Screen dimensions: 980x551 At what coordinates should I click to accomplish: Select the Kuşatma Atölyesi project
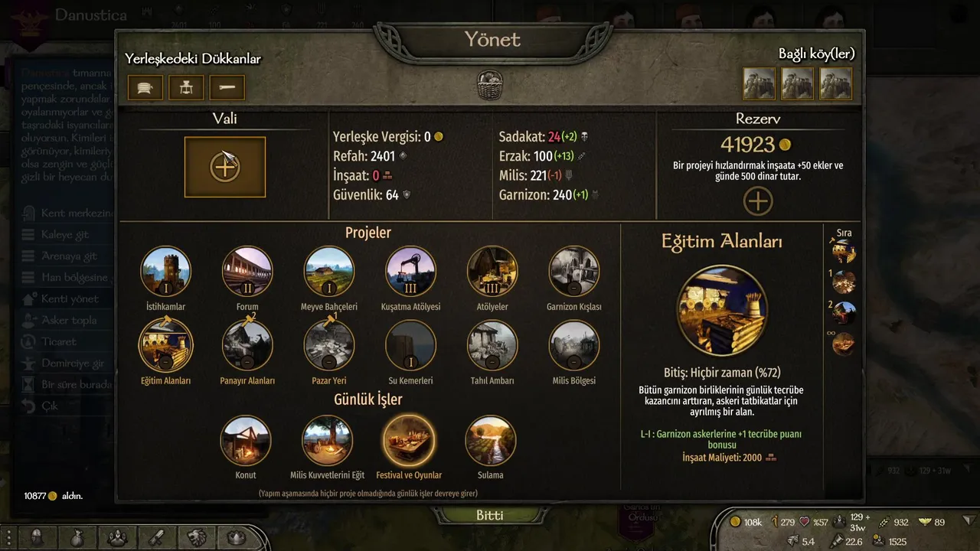point(411,272)
